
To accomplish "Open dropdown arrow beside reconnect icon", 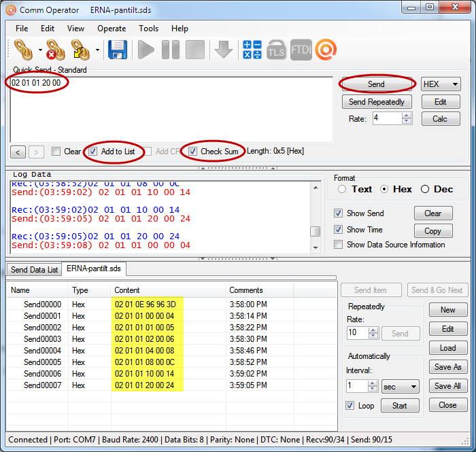I will (x=97, y=50).
